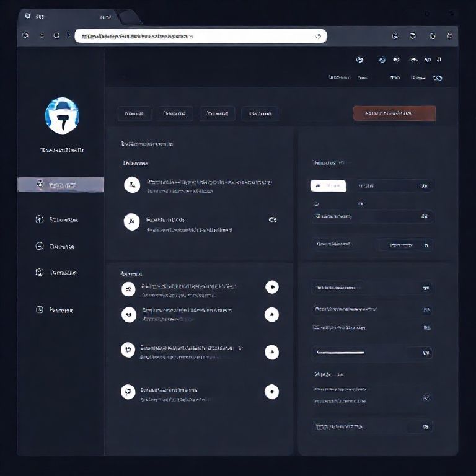Click the icon of the second sidebar item
The width and height of the screenshot is (476, 476).
point(40,219)
